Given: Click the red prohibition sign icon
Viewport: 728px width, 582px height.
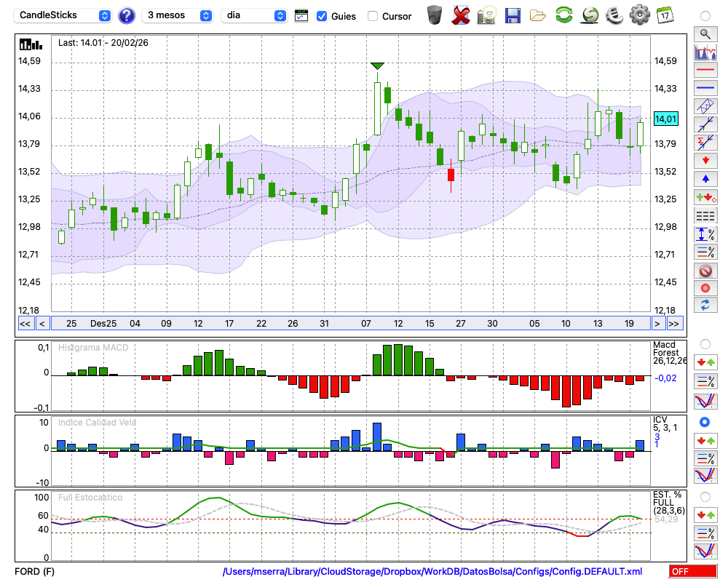Looking at the screenshot, I should pos(705,271).
